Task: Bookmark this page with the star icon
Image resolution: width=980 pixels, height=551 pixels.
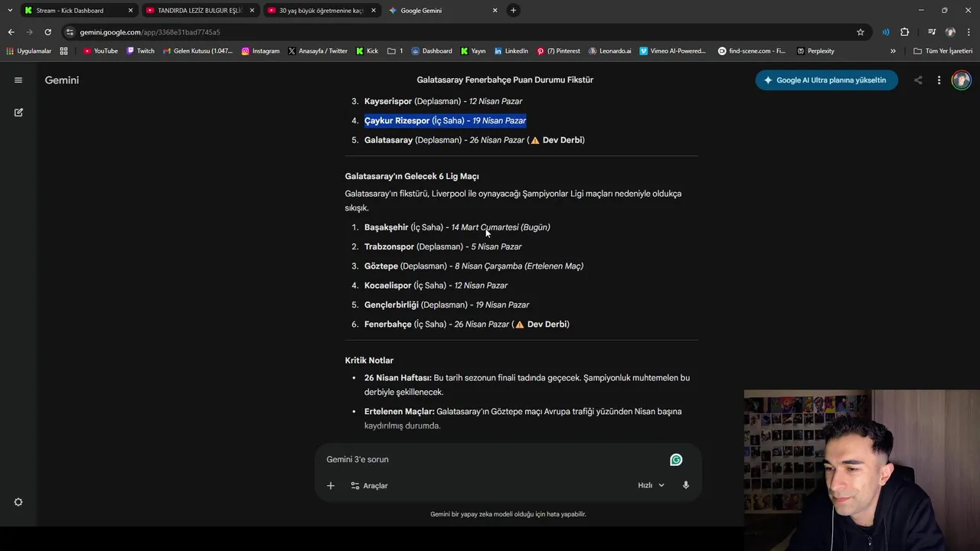Action: tap(861, 32)
